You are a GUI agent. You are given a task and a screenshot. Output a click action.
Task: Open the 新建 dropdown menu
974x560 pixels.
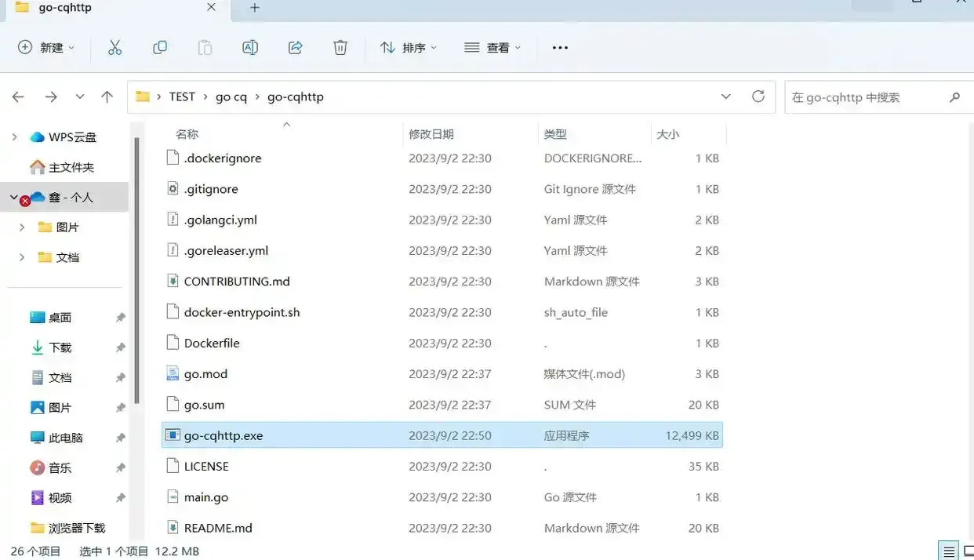click(x=46, y=48)
